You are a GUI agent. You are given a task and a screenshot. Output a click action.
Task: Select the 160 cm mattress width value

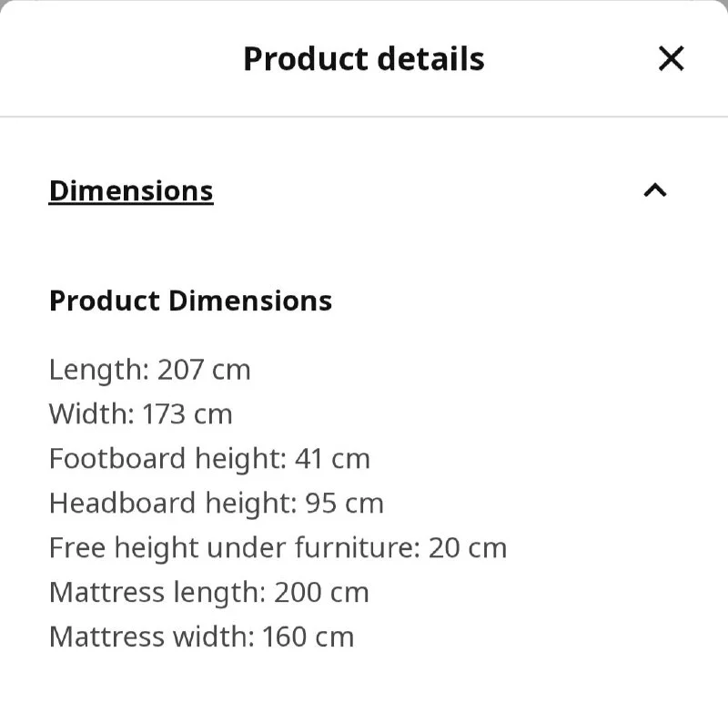(308, 637)
